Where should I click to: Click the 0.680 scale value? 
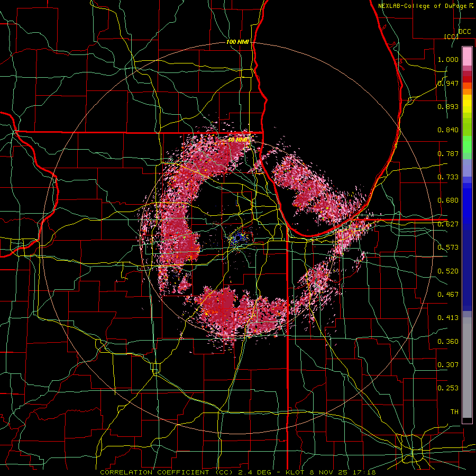[448, 200]
